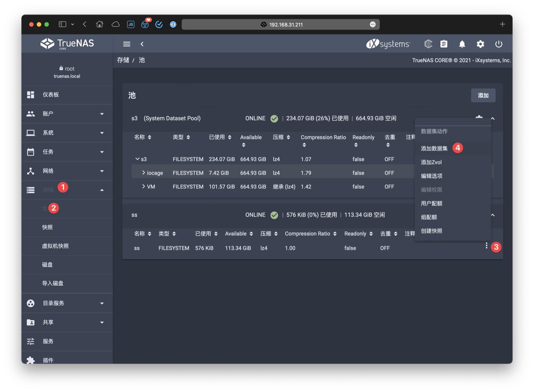Open the three-dot options for ss dataset
The width and height of the screenshot is (534, 392).
[x=486, y=246]
